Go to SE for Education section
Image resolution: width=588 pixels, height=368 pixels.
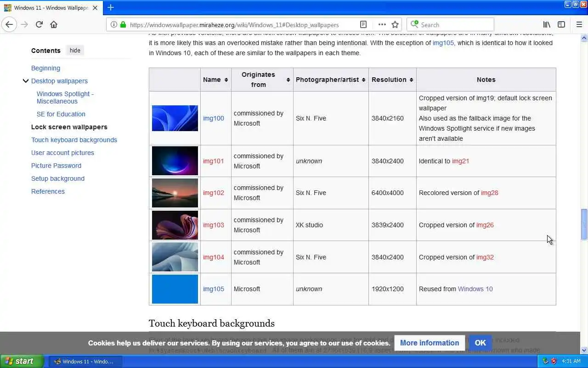(x=61, y=114)
